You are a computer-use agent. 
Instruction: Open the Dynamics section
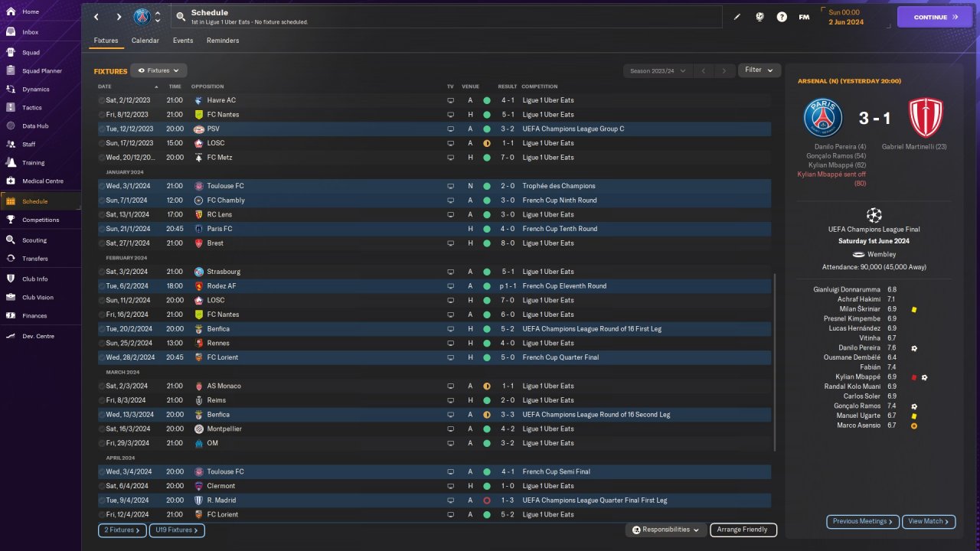35,90
